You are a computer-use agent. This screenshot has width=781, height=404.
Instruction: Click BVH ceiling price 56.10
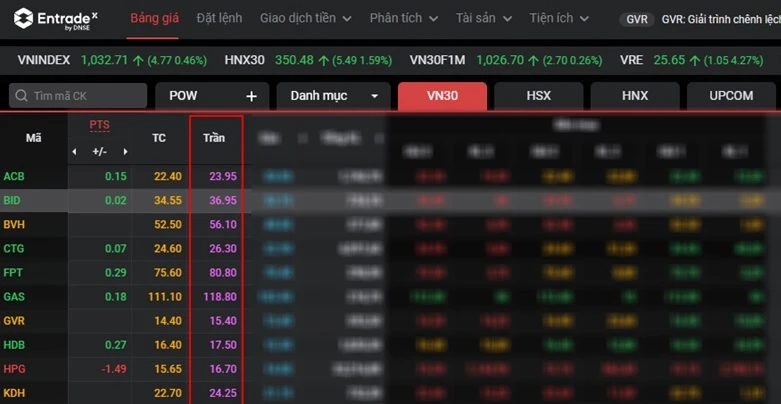pyautogui.click(x=223, y=224)
